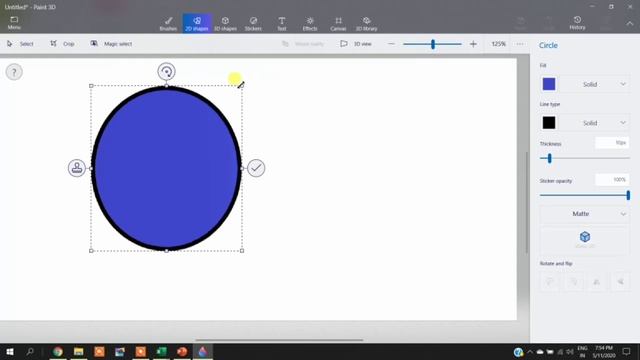Zoom out with the minus button

click(391, 44)
